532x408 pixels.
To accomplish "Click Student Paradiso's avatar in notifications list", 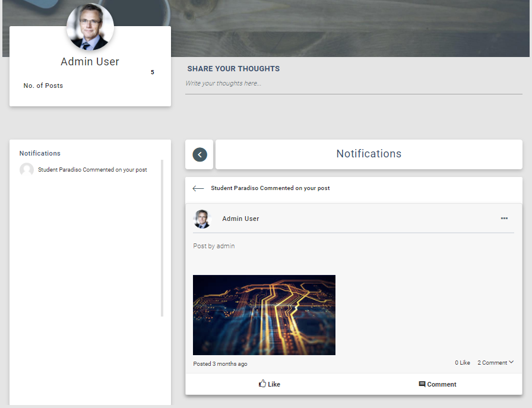I will [27, 170].
